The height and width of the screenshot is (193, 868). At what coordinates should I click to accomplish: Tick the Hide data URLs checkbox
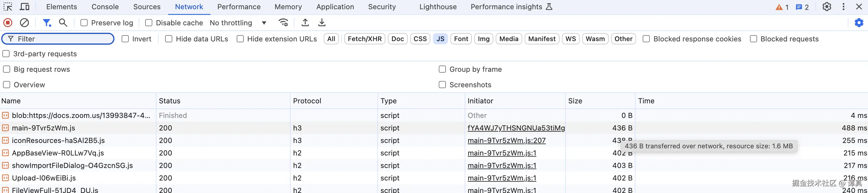[x=169, y=39]
